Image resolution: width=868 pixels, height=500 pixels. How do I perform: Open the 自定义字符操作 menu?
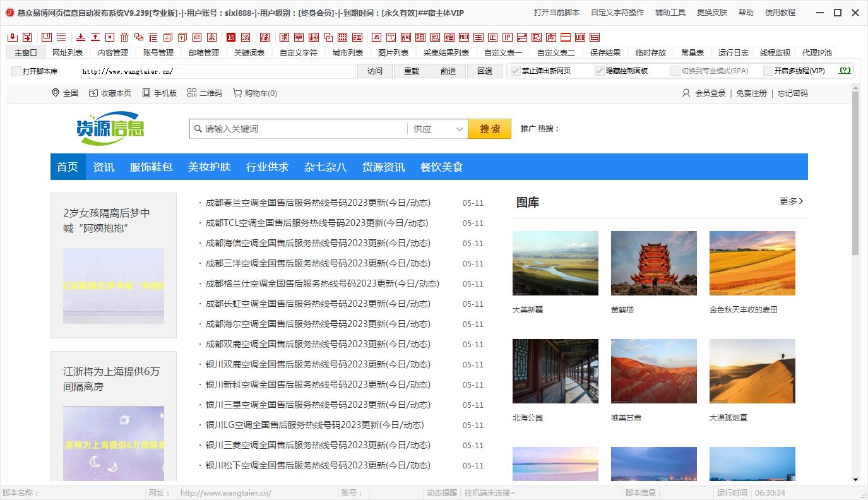click(617, 12)
